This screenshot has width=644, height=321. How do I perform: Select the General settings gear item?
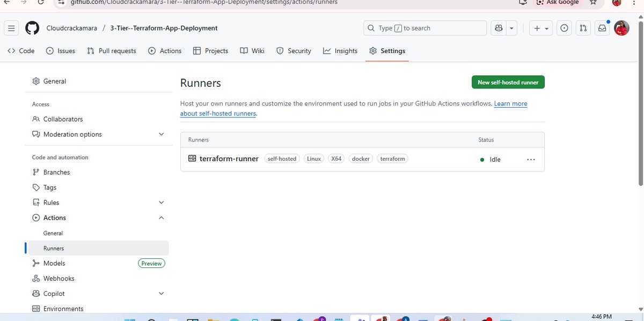54,81
